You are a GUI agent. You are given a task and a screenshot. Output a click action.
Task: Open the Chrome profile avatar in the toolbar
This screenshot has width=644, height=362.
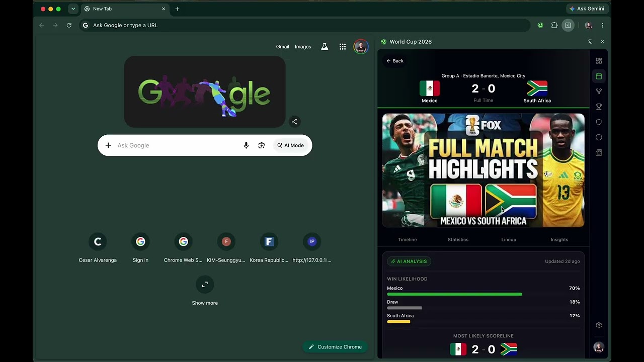588,25
